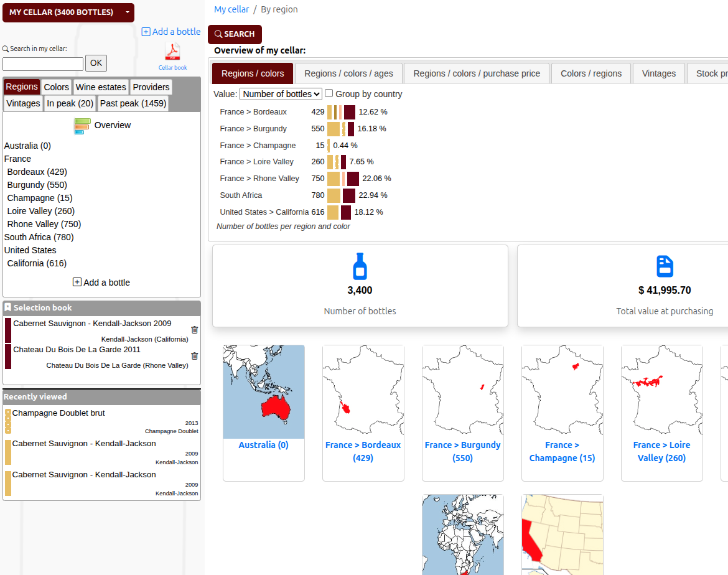This screenshot has height=575, width=728.
Task: Enable the Group by country checkbox
Action: tap(328, 94)
